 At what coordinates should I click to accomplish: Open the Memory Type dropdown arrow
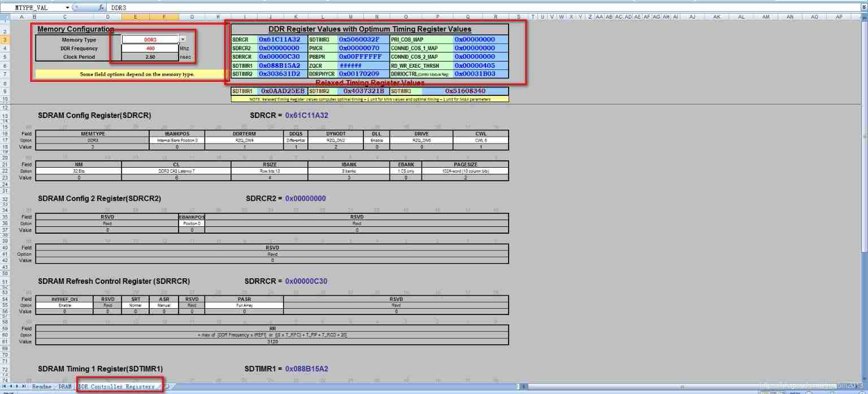click(183, 40)
